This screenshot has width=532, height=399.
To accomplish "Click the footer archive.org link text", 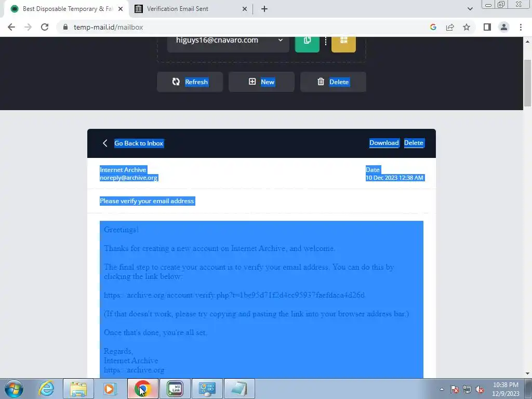I will tap(134, 370).
